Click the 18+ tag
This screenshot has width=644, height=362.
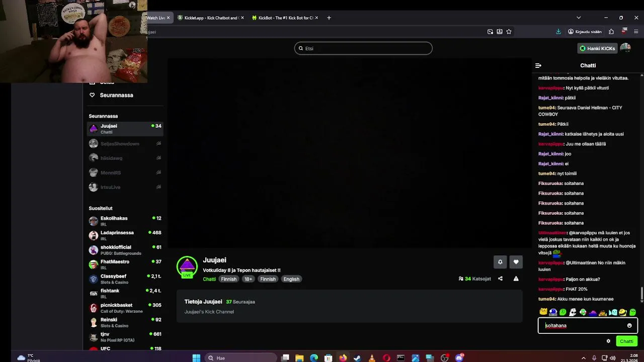pyautogui.click(x=248, y=279)
